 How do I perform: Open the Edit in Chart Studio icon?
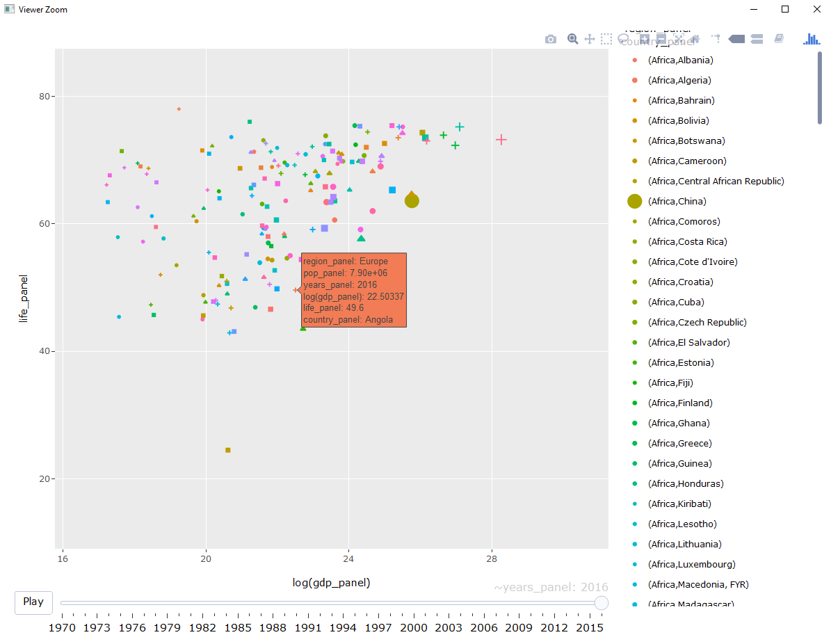779,39
